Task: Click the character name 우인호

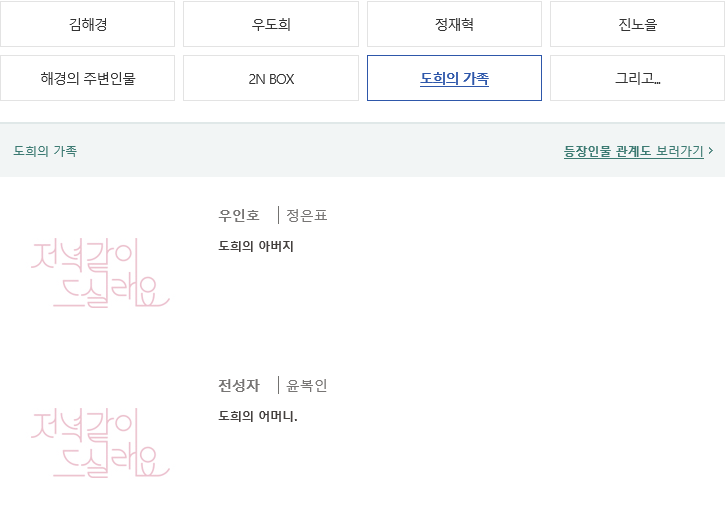Action: point(239,216)
